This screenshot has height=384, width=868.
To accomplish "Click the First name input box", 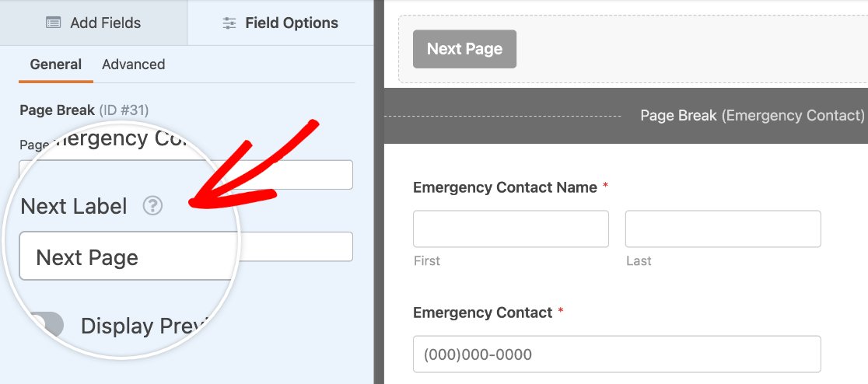I will click(x=511, y=229).
